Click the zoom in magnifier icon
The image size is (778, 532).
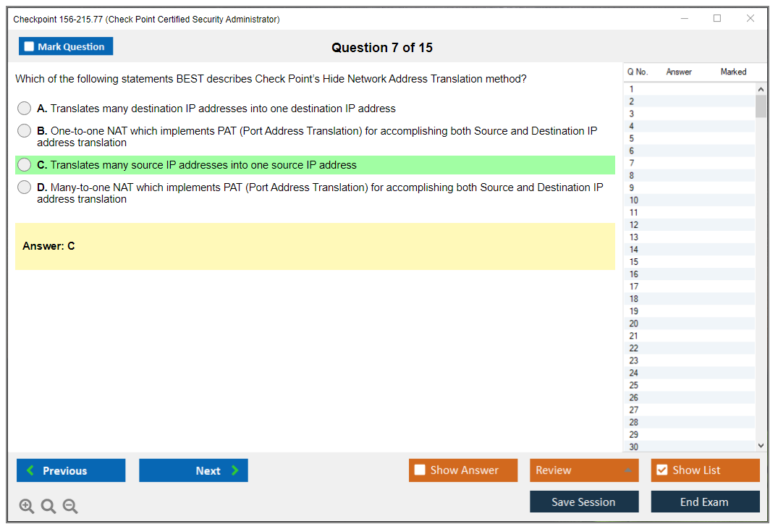[27, 507]
